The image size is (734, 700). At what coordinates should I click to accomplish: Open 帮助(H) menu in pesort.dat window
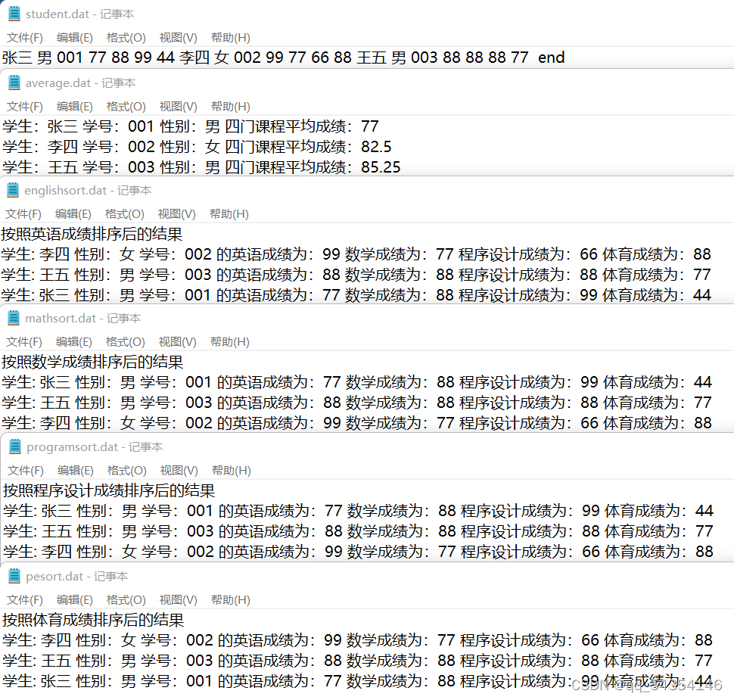[230, 600]
